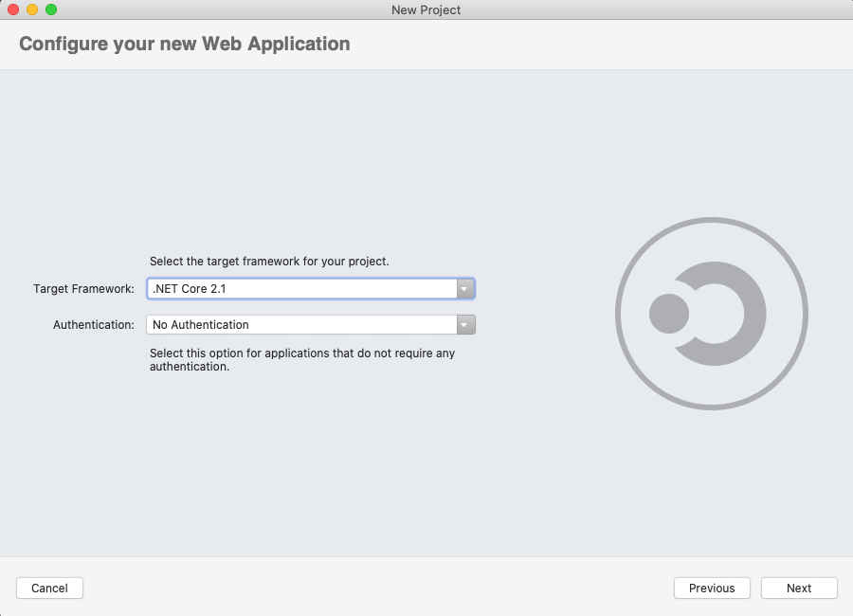
Task: Click the Authentication dropdown arrow button
Action: click(x=464, y=324)
